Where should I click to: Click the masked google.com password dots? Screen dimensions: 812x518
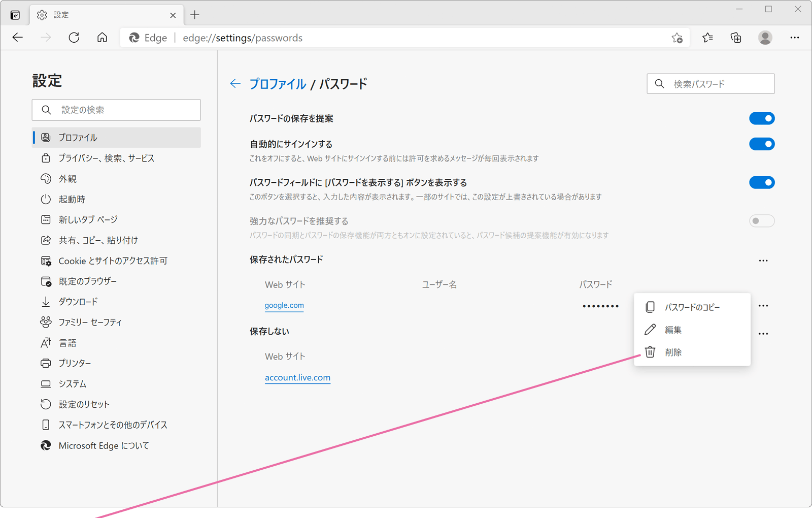pyautogui.click(x=600, y=306)
